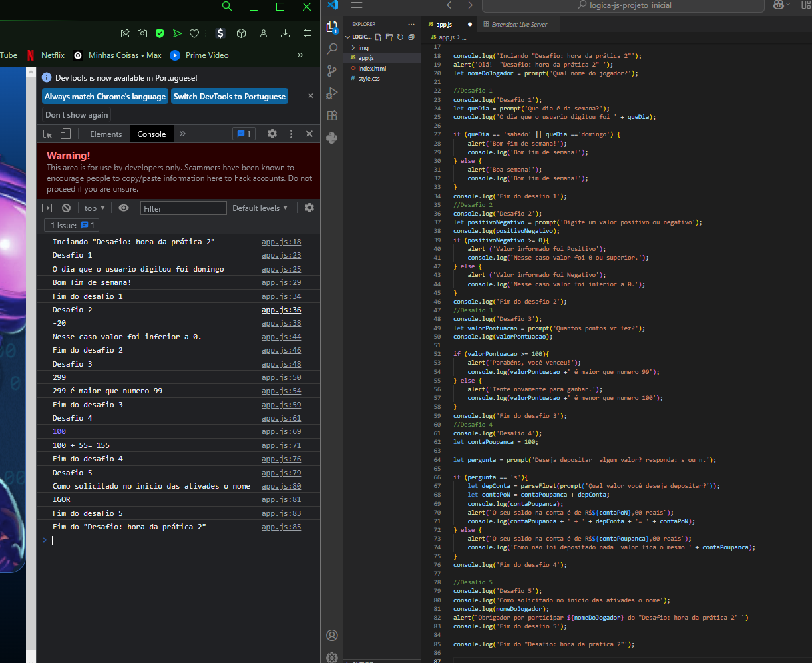Open VS Code Manage gear icon
The image size is (812, 663).
point(333,657)
